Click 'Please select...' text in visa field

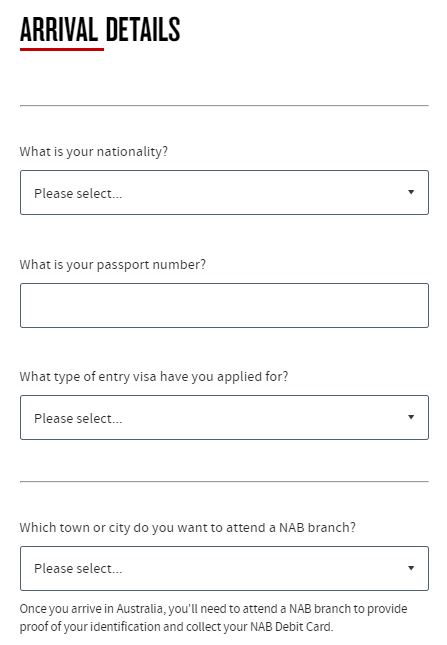point(78,418)
